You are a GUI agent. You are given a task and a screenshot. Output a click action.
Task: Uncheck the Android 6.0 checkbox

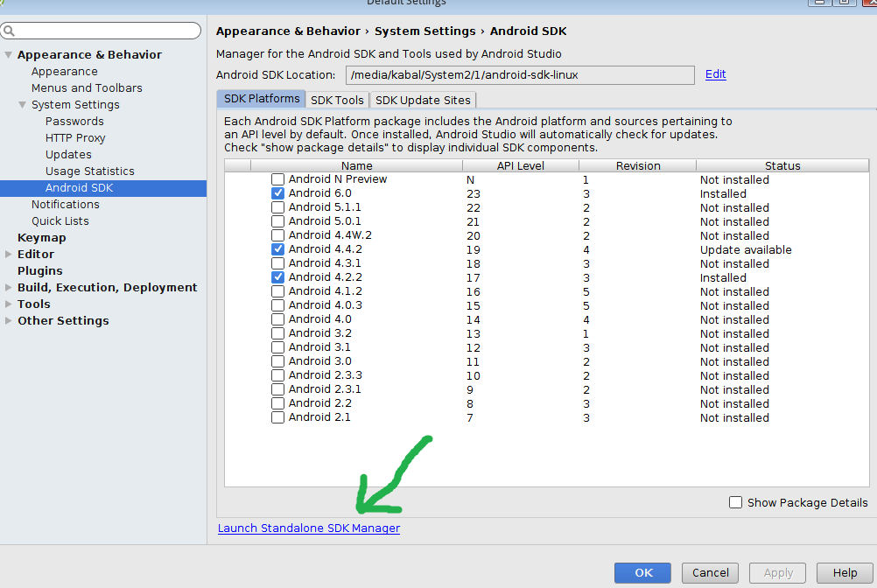pyautogui.click(x=277, y=193)
